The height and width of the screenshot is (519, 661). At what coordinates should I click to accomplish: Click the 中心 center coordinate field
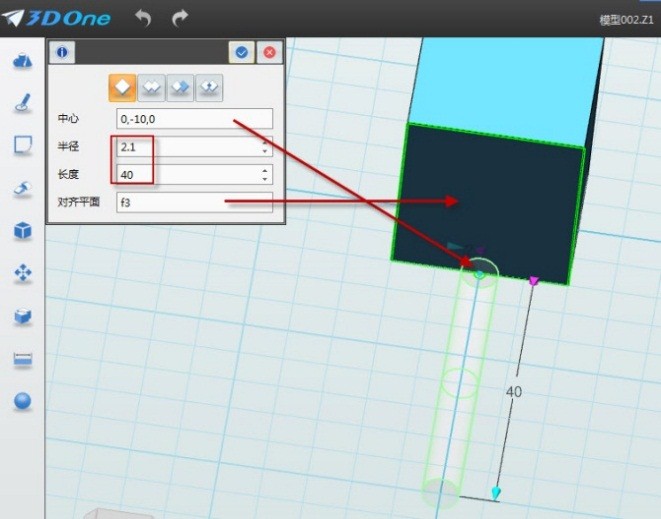click(x=194, y=119)
